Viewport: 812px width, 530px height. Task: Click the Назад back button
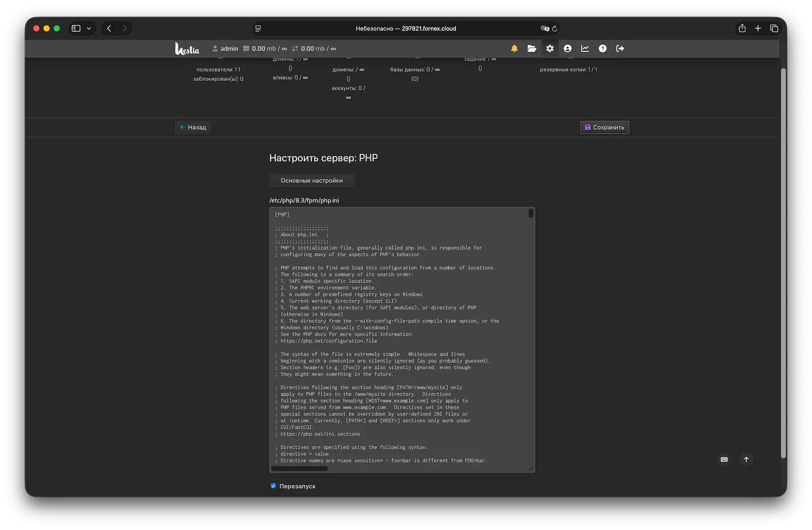click(193, 127)
